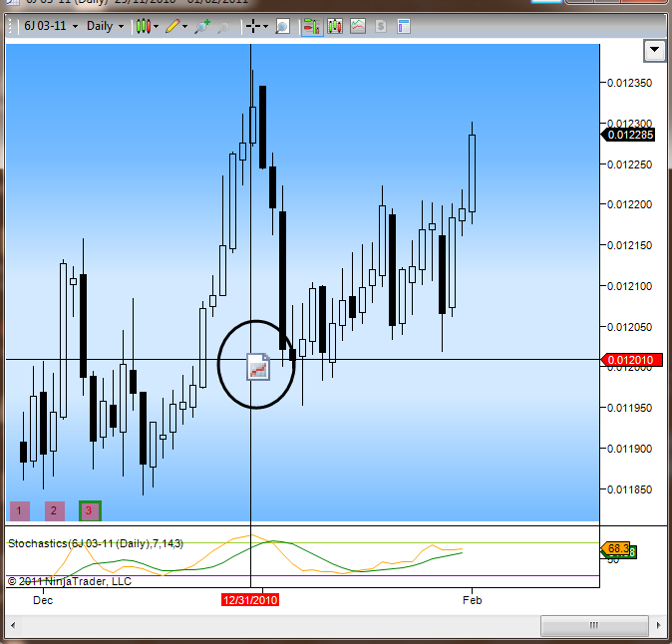Open the Indicators line chart icon
The image size is (672, 644).
tap(358, 26)
